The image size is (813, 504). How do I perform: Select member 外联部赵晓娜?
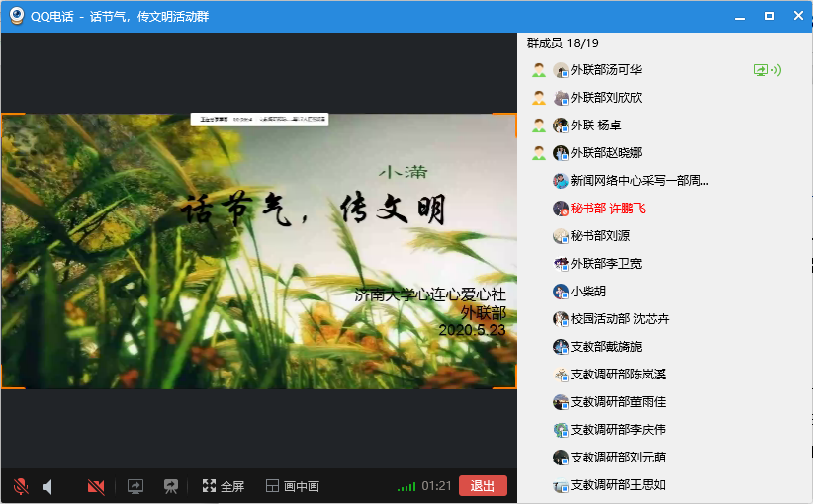605,153
